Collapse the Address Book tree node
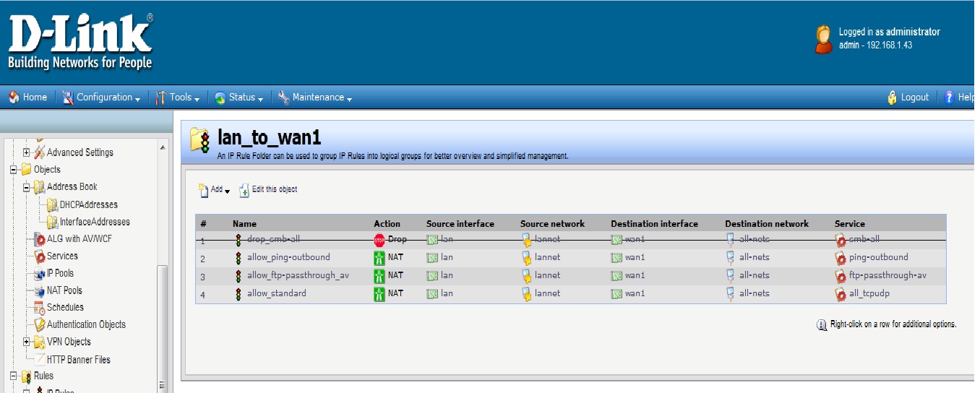Image resolution: width=980 pixels, height=393 pixels. 27,187
